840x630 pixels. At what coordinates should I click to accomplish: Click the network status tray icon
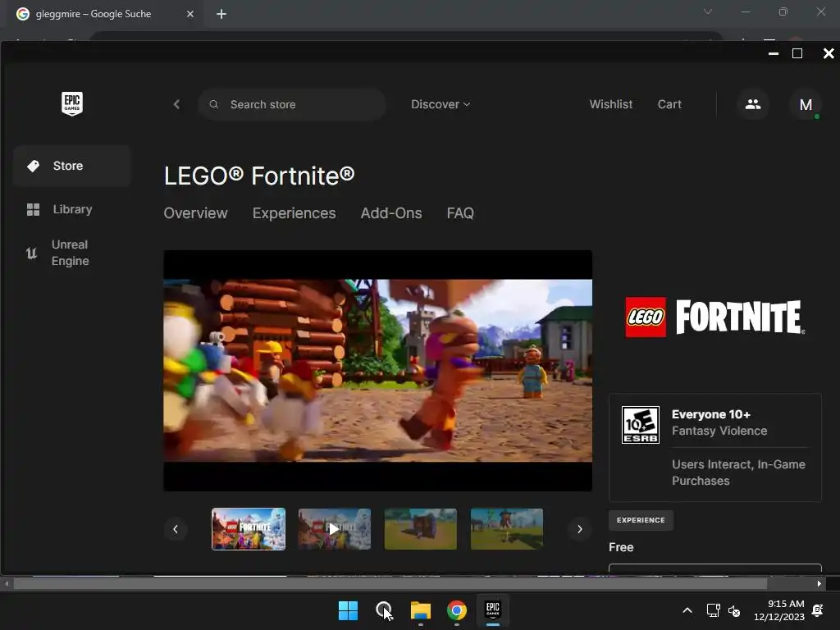(x=713, y=610)
